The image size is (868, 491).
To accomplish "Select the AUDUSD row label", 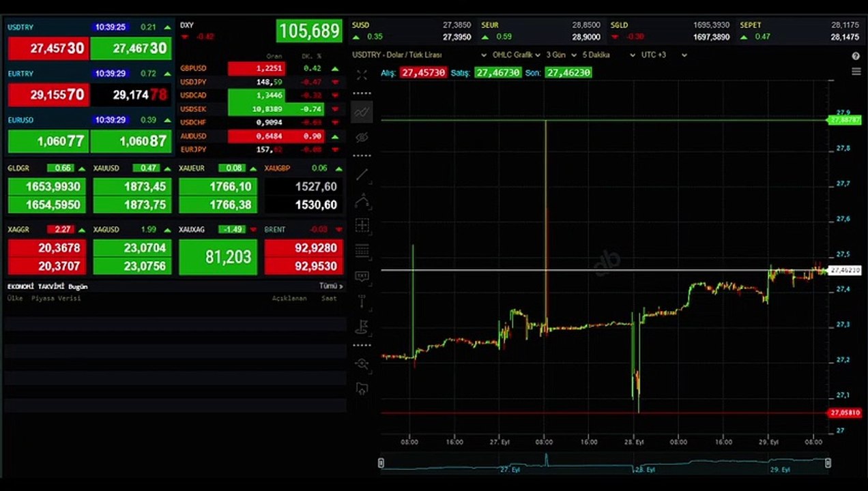I will tap(193, 136).
